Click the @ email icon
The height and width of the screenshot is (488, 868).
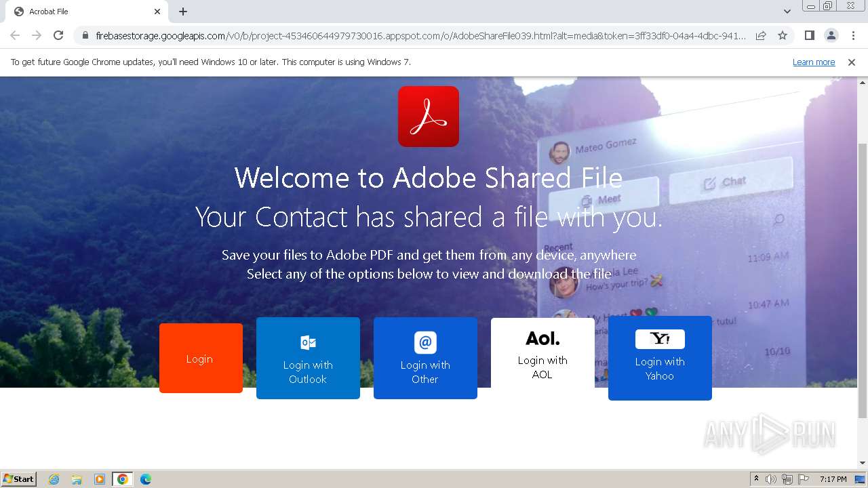pyautogui.click(x=425, y=342)
